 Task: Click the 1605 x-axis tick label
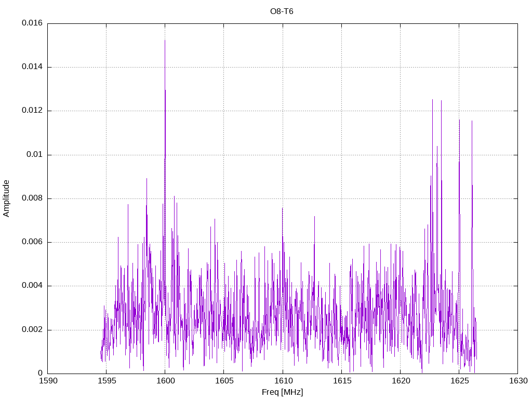click(x=224, y=381)
